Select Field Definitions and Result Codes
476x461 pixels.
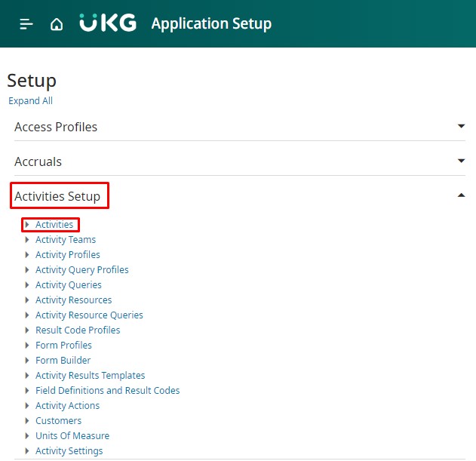(x=107, y=391)
